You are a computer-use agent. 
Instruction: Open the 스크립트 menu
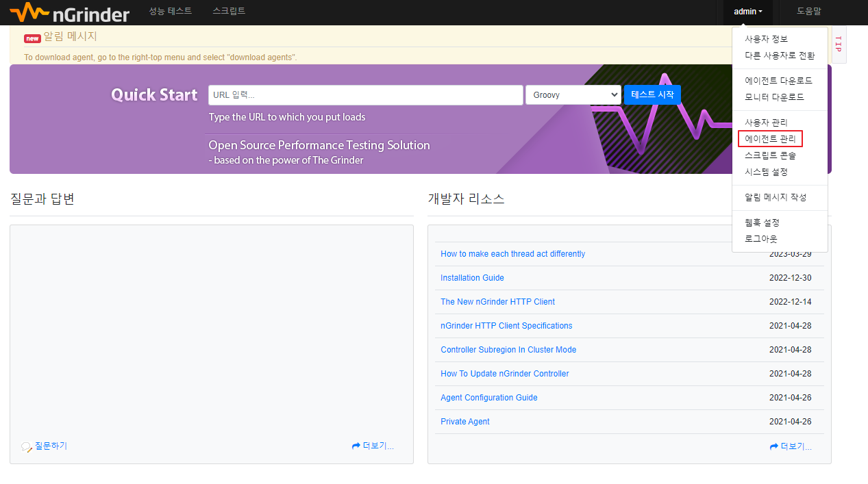[x=229, y=11]
